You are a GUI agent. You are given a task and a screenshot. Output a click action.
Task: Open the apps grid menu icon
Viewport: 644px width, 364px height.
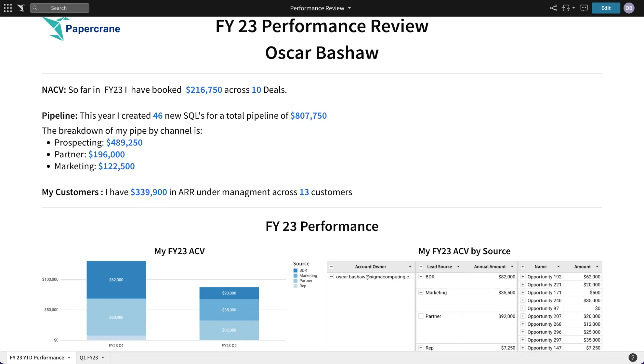8,8
